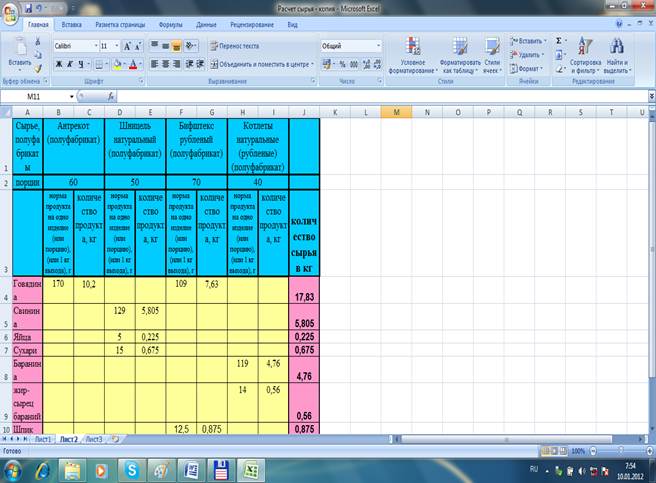
Task: Click Merge and Center (Объединить и поместить в центре)
Action: pyautogui.click(x=261, y=64)
